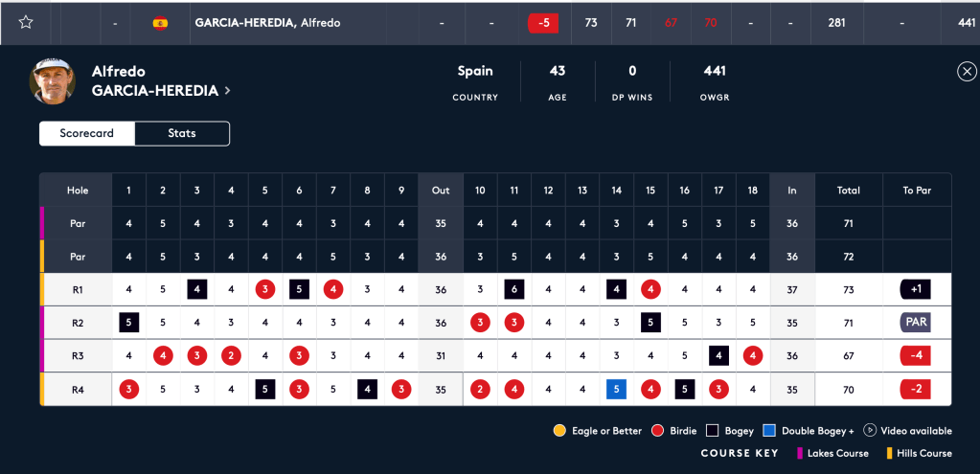Viewport: 980px width, 474px height.
Task: Click the blue Double Bogey legend square
Action: [x=769, y=431]
